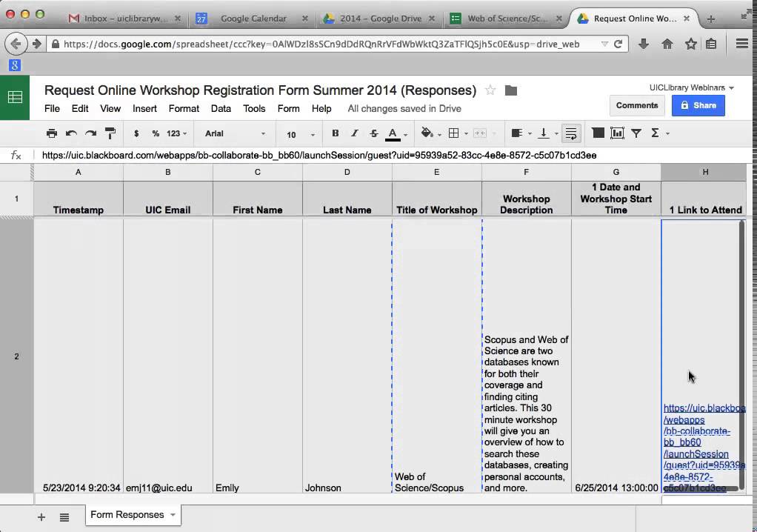Expand functions dropdown arrow
Image resolution: width=757 pixels, height=532 pixels.
pos(667,133)
